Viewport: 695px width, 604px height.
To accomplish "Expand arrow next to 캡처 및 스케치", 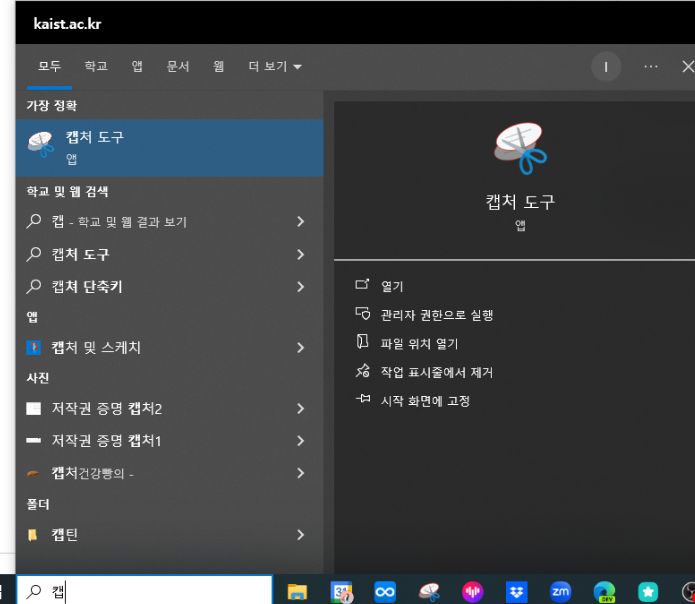I will [x=301, y=347].
